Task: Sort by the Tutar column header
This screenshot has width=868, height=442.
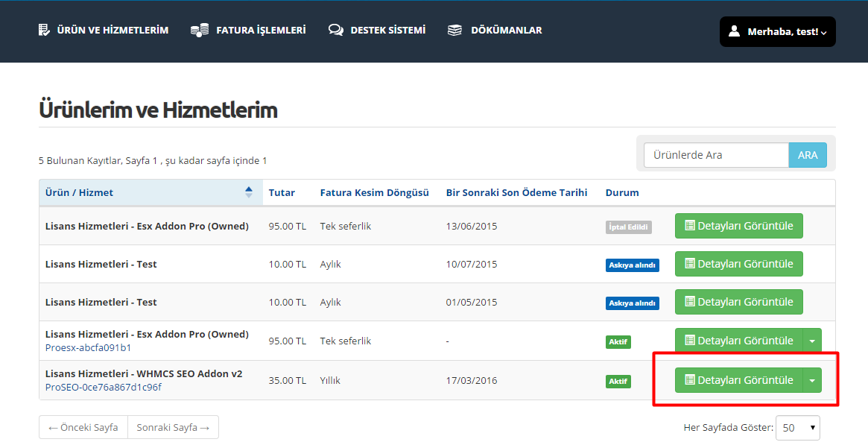Action: coord(282,192)
